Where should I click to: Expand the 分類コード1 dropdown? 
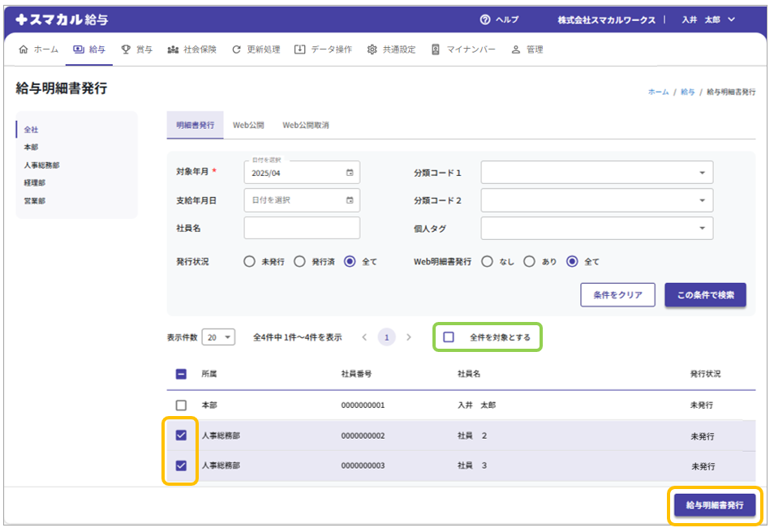[x=701, y=173]
